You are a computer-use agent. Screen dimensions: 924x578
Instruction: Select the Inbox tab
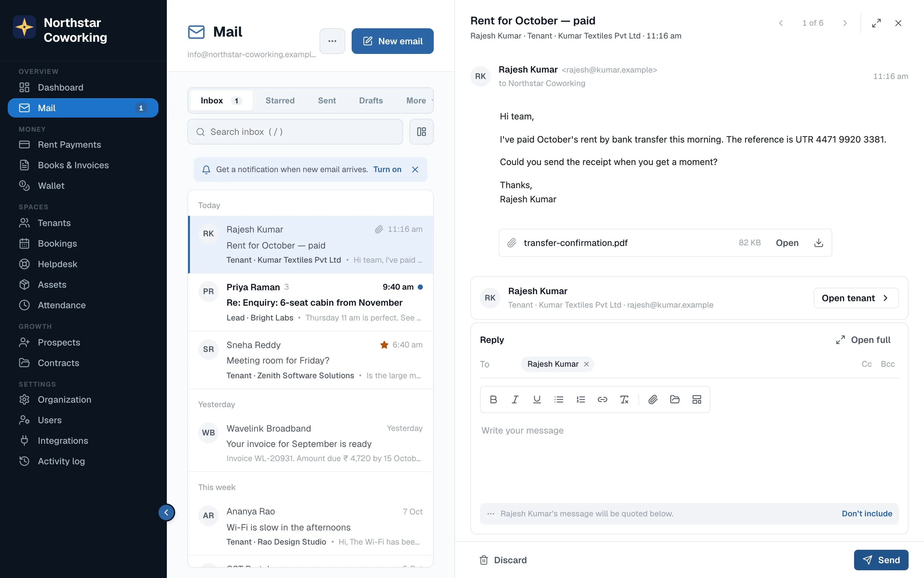tap(221, 101)
